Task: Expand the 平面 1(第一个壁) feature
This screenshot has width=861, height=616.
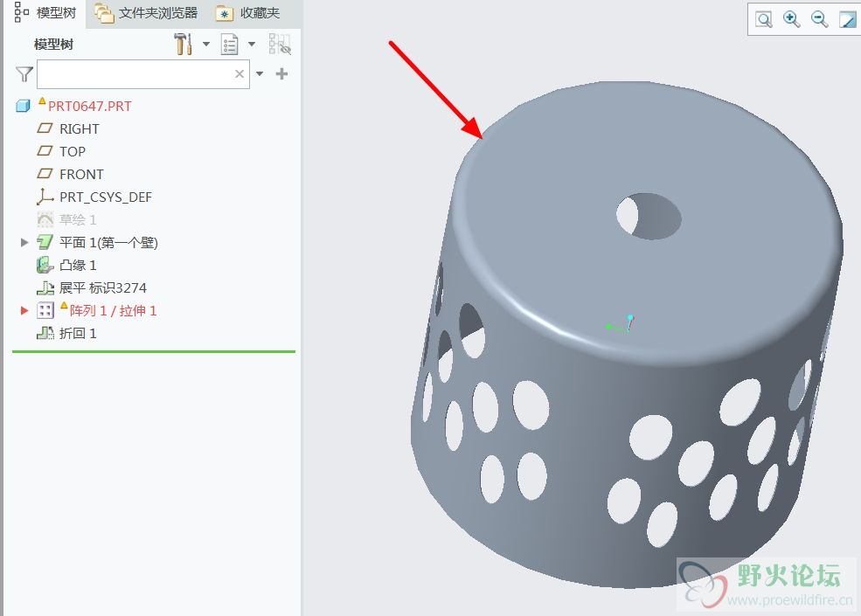Action: (24, 242)
